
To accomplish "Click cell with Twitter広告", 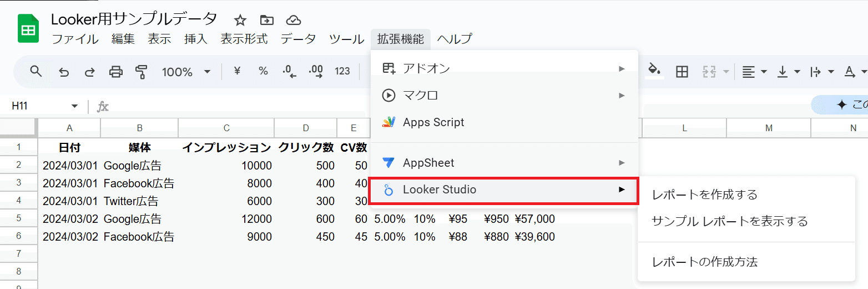I will tap(139, 201).
